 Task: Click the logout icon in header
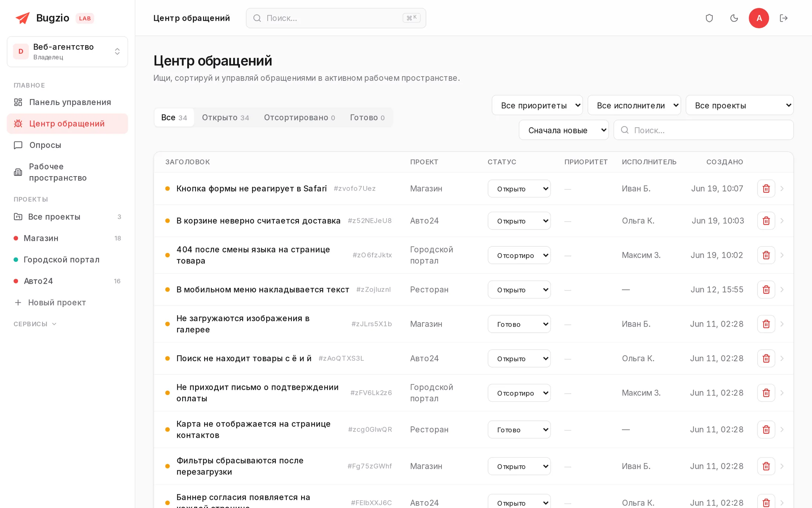tap(783, 18)
